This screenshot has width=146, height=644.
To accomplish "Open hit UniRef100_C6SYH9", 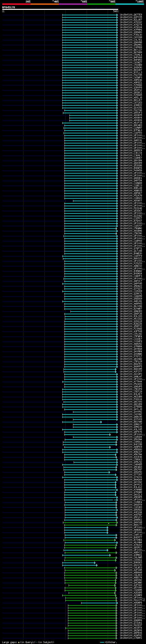I will (x=131, y=37).
